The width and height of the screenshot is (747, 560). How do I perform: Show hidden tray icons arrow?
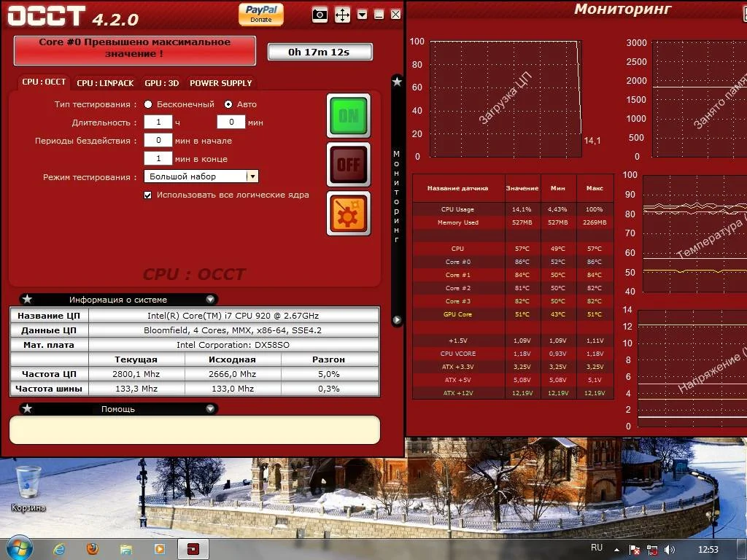pos(617,550)
